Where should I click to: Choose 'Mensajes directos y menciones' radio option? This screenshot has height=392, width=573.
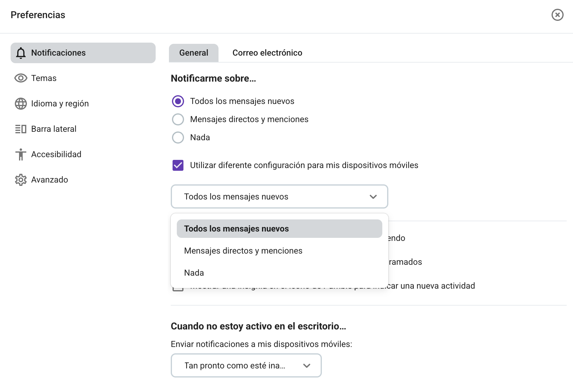tap(178, 119)
